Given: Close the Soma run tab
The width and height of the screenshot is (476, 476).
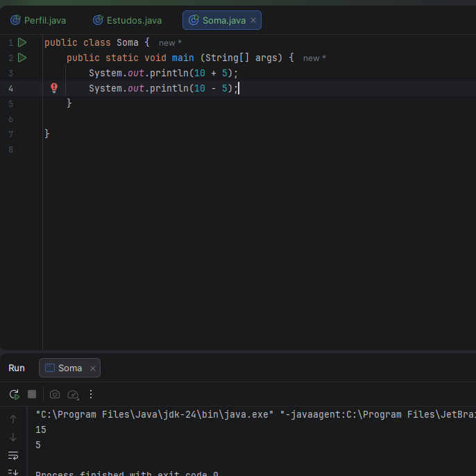Looking at the screenshot, I should [x=92, y=368].
